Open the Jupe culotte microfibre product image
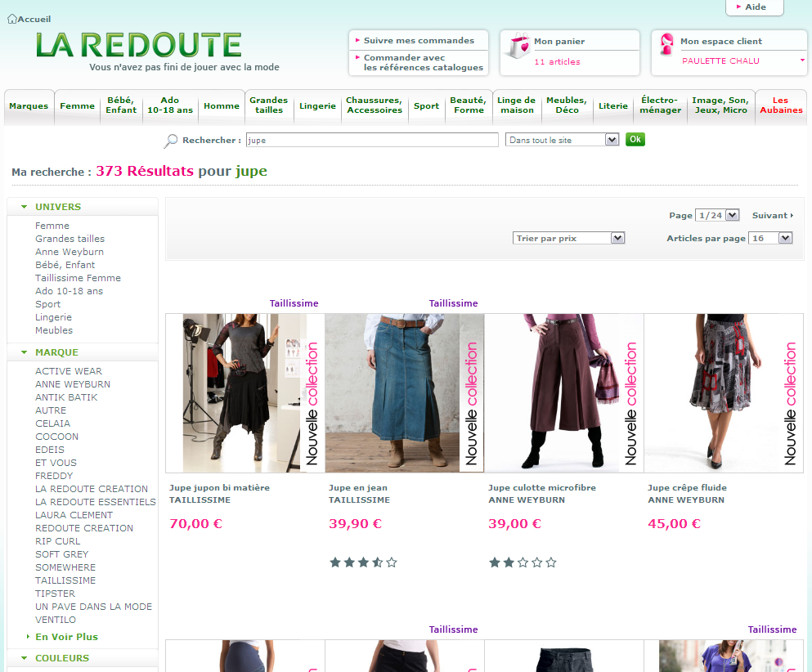This screenshot has width=812, height=672. (564, 393)
